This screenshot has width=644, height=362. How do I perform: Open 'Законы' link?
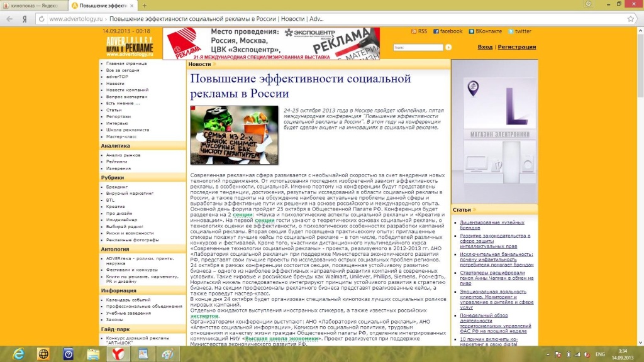[x=114, y=320]
